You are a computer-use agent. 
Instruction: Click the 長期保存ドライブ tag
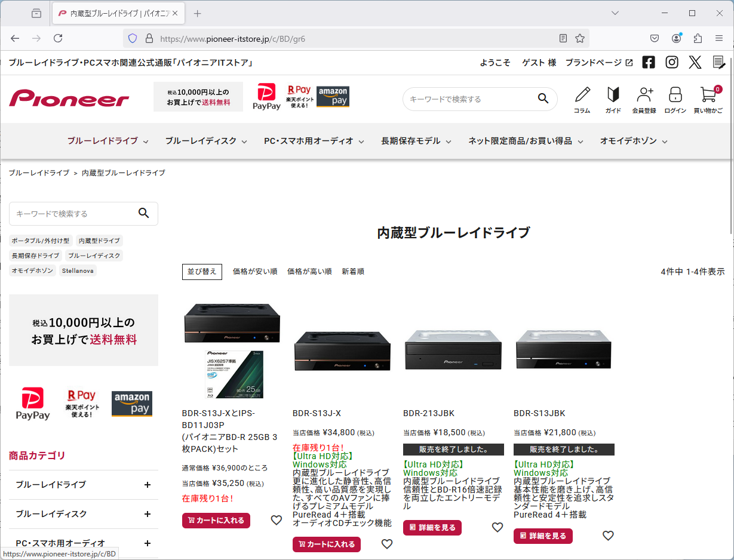tap(36, 256)
